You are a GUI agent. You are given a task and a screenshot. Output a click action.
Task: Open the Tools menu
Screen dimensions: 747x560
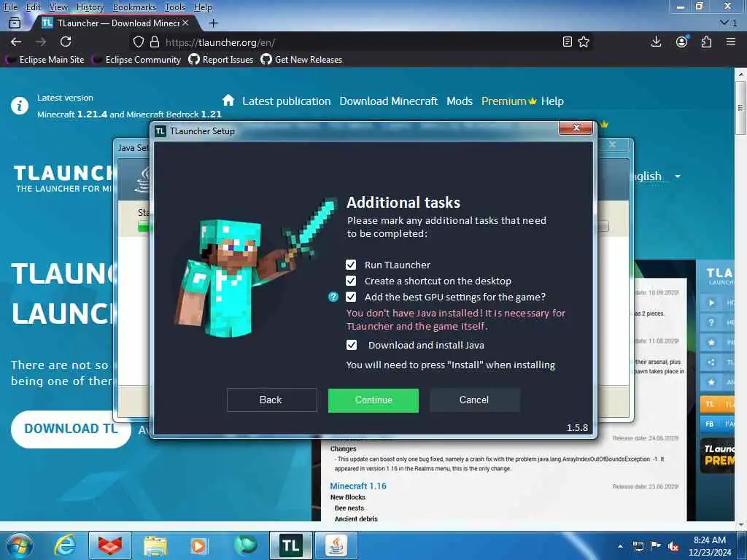click(x=175, y=7)
